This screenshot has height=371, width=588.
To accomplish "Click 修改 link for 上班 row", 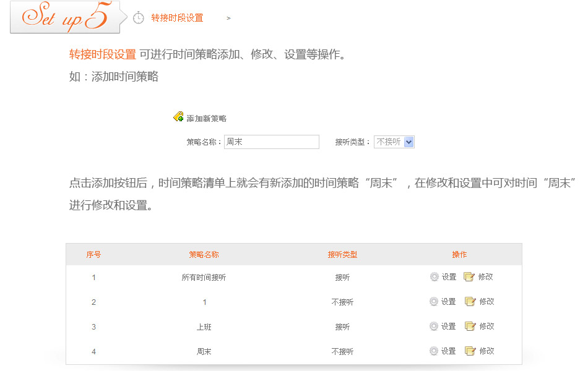I will [x=486, y=326].
